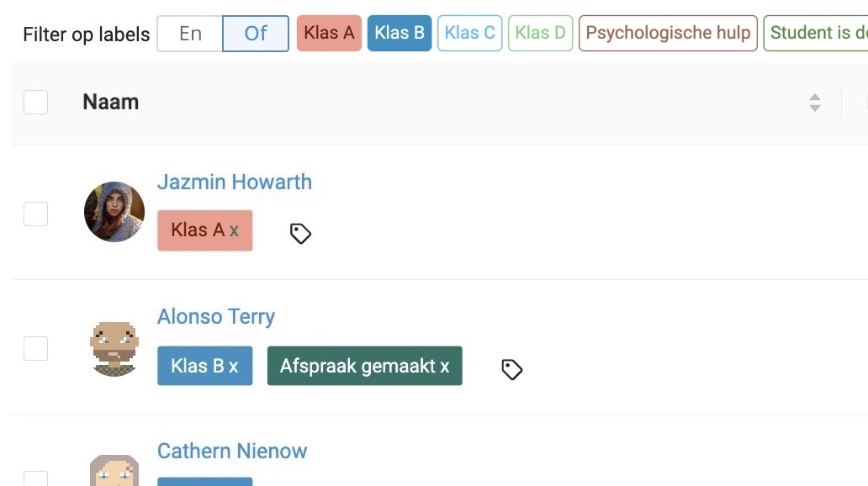Viewport: 868px width, 486px height.
Task: Tick the checkbox for Alonso Terry
Action: pos(36,348)
